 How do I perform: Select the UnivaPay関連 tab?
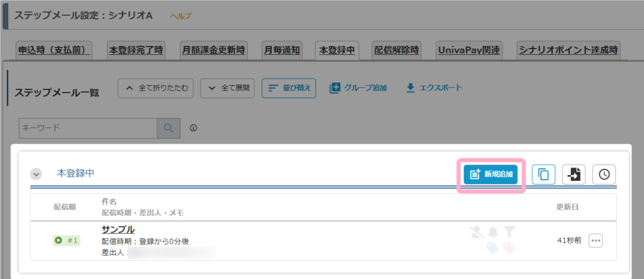pyautogui.click(x=469, y=50)
